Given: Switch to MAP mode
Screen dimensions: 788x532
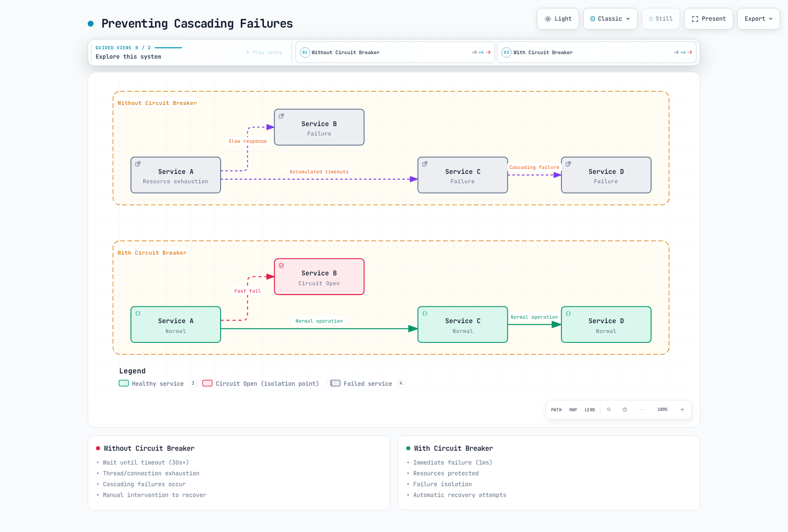Looking at the screenshot, I should click(x=573, y=410).
